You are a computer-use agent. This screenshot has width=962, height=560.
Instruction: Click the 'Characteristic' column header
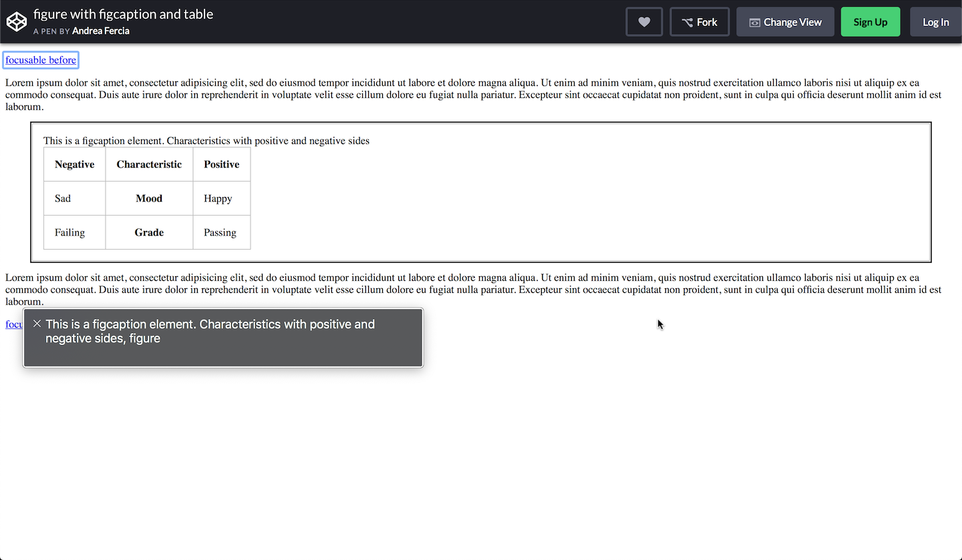point(149,164)
